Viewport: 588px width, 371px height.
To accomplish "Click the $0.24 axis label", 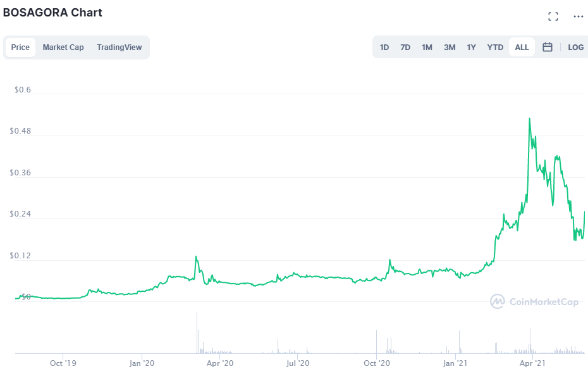I will click(20, 214).
